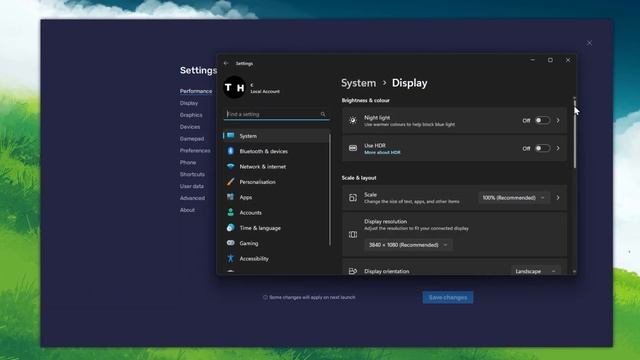
Task: Click the Display page vertical scrollbar
Action: [574, 135]
